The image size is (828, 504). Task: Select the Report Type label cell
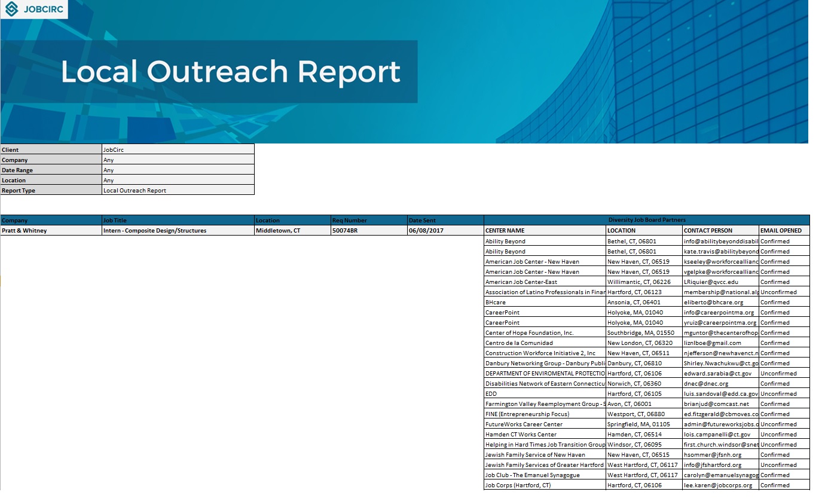pyautogui.click(x=51, y=190)
